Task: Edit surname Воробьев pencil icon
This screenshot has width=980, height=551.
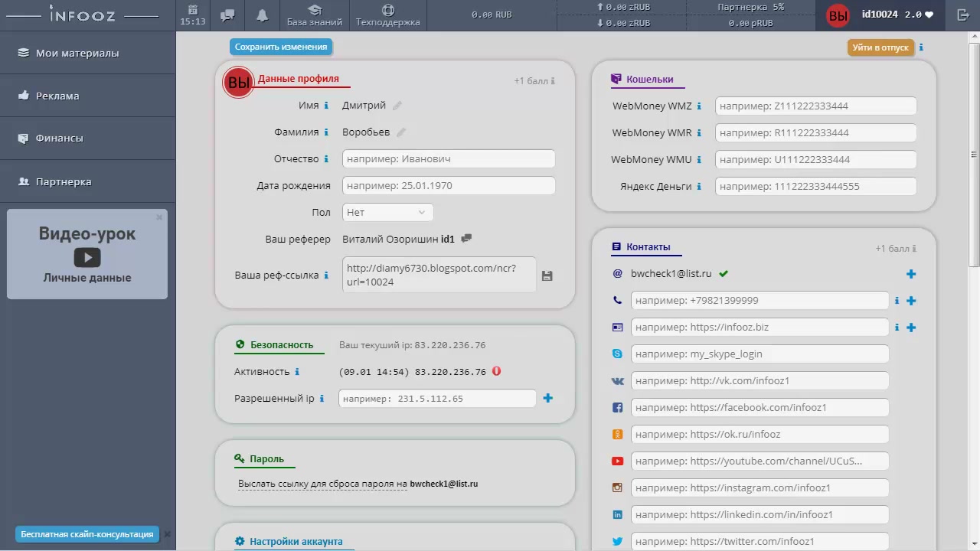Action: [x=401, y=132]
